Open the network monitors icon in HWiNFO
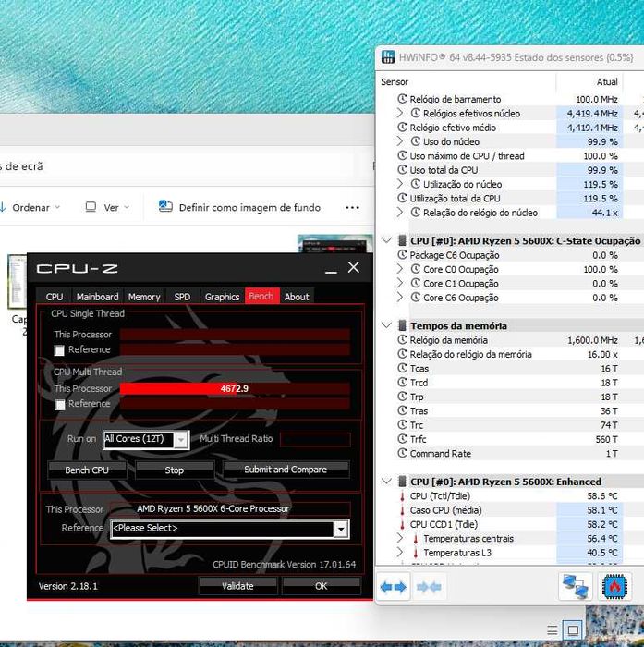 [575, 586]
